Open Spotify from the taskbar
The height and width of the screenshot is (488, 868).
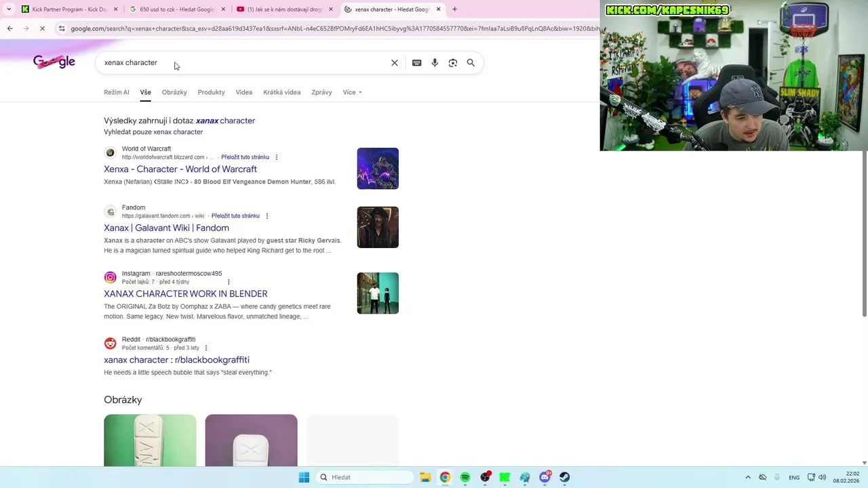point(465,477)
